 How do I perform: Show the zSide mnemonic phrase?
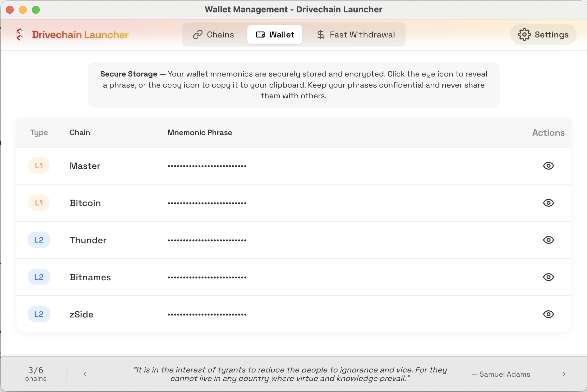click(x=549, y=314)
